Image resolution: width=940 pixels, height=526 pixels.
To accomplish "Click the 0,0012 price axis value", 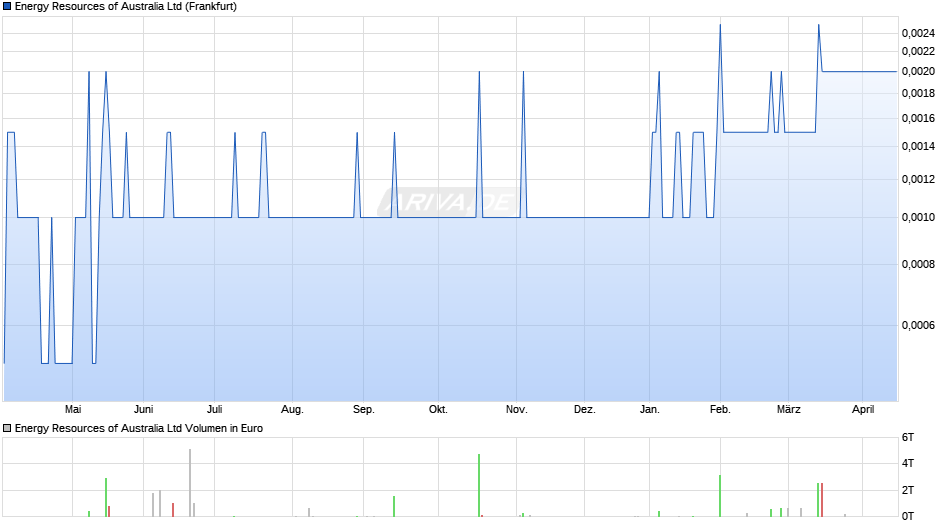I will 918,179.
